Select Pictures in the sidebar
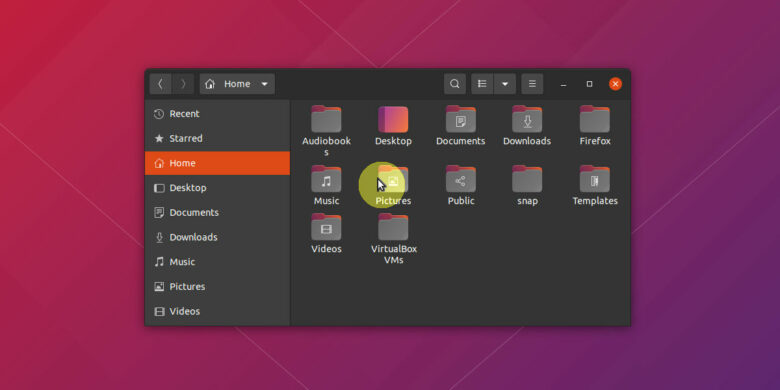This screenshot has width=780, height=390. click(217, 287)
